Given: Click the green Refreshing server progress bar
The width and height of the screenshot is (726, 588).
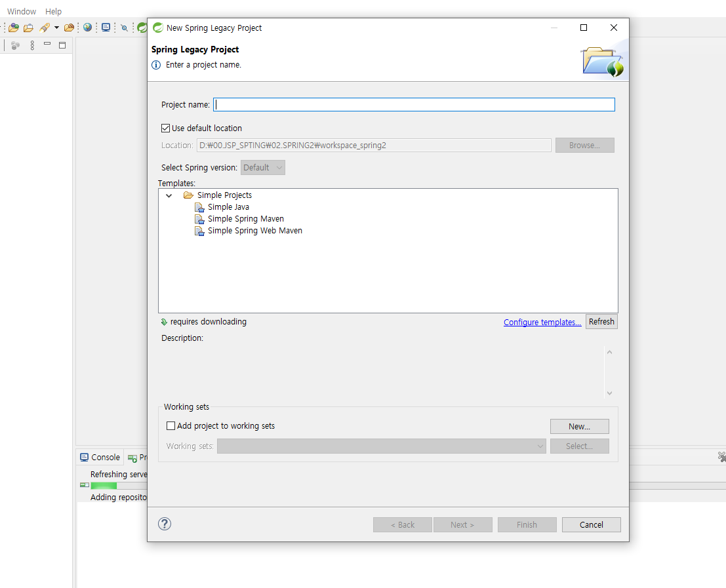Looking at the screenshot, I should coord(104,486).
